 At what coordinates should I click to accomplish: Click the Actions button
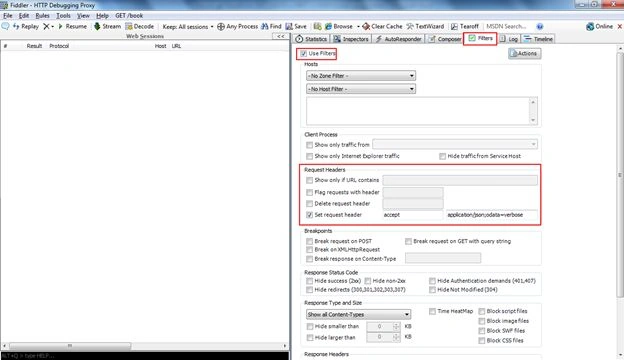[x=525, y=53]
